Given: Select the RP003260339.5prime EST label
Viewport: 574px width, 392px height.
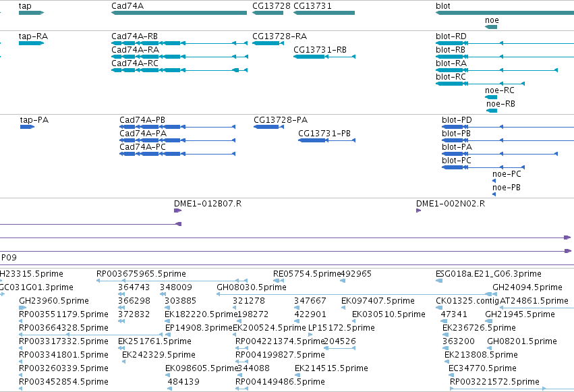Looking at the screenshot, I should (63, 368).
